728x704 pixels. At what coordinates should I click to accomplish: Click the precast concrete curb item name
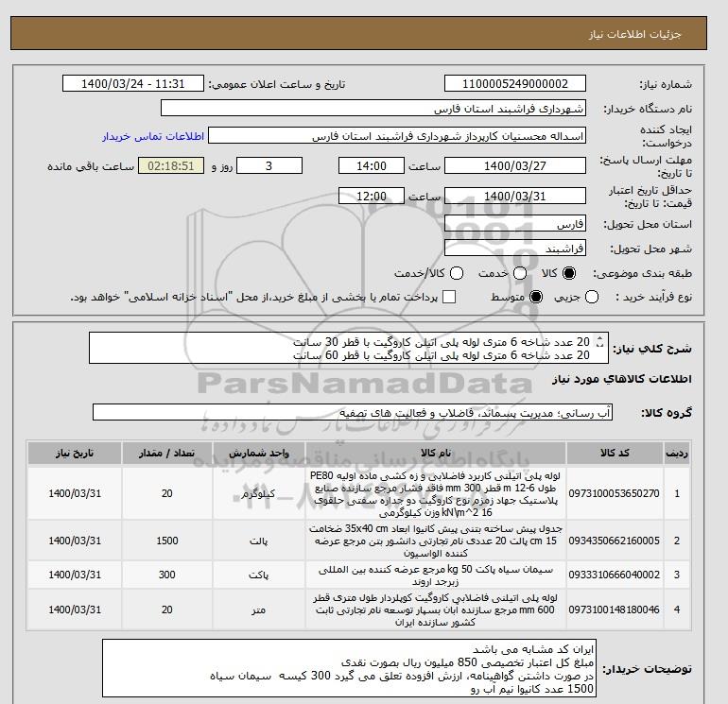(436, 541)
